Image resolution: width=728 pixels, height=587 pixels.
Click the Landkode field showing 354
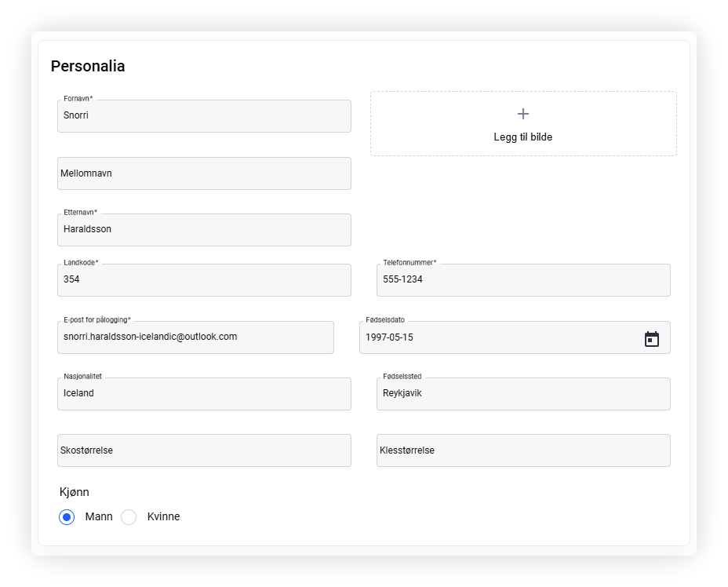204,280
